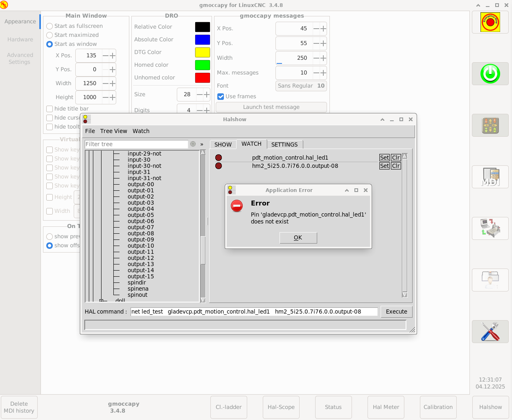Select the manual jog mode icon
The width and height of the screenshot is (512, 420).
point(490,125)
